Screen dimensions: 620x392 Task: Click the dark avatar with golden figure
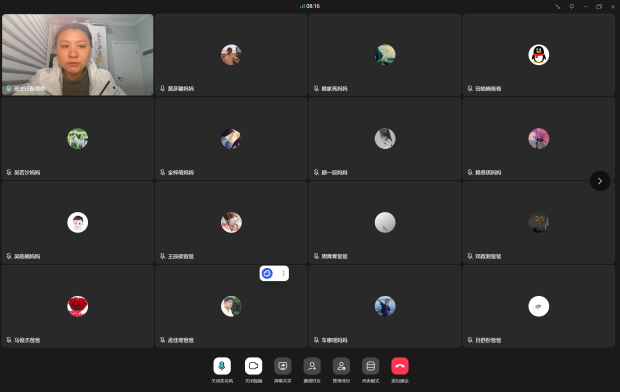tap(539, 222)
